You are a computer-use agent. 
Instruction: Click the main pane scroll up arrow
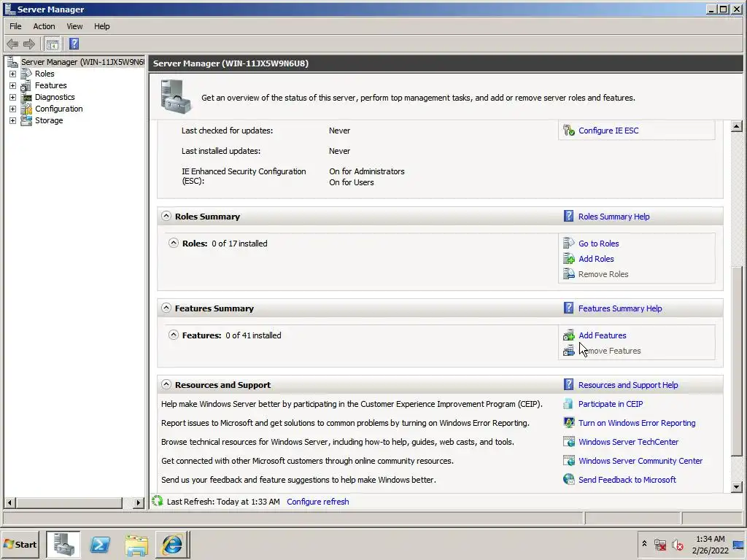pos(736,126)
